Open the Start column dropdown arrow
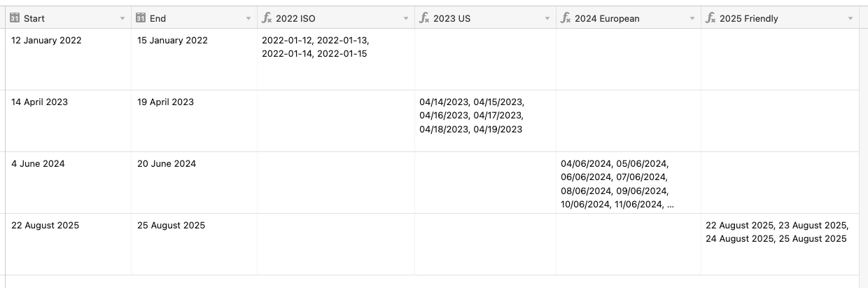This screenshot has height=288, width=868. [x=122, y=19]
